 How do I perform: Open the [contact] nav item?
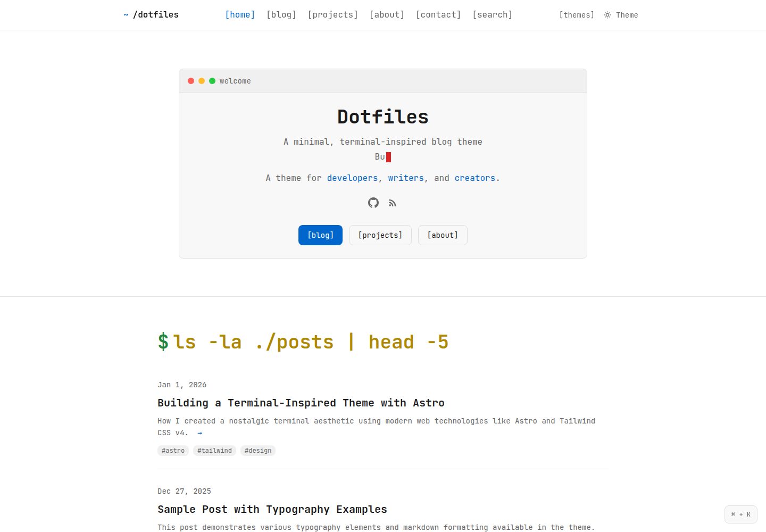click(438, 15)
